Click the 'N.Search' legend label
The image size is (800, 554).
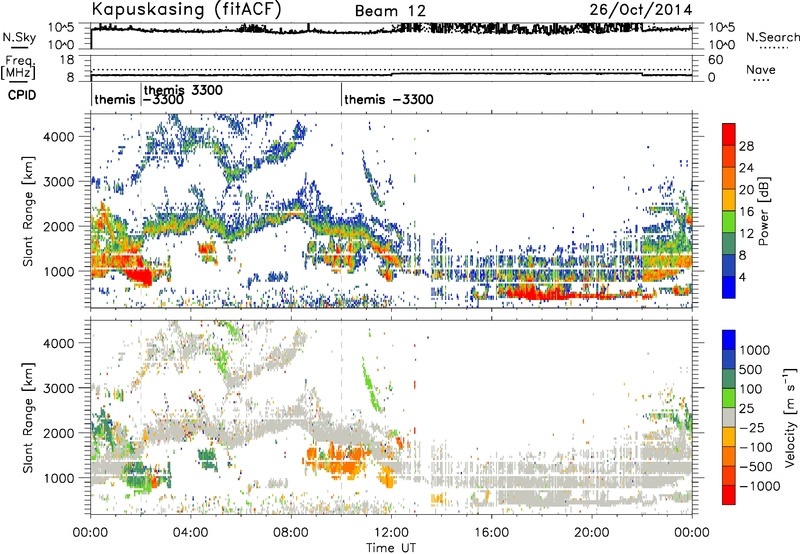coord(772,37)
